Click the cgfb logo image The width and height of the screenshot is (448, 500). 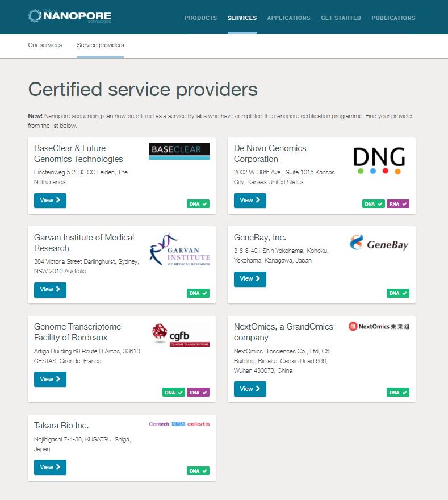pyautogui.click(x=181, y=335)
